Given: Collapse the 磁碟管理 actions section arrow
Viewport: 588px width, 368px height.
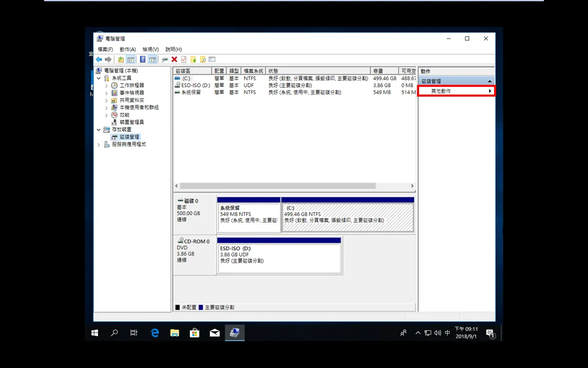Looking at the screenshot, I should (x=489, y=81).
